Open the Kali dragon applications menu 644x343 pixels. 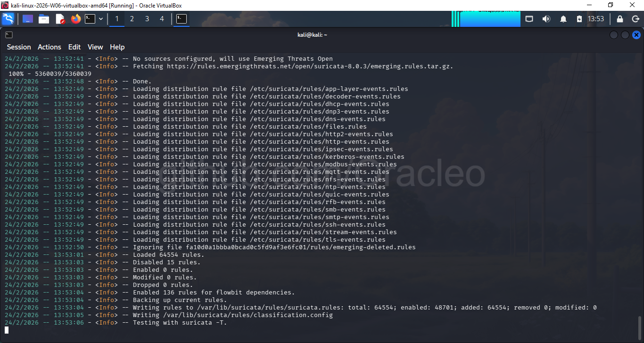(8, 19)
